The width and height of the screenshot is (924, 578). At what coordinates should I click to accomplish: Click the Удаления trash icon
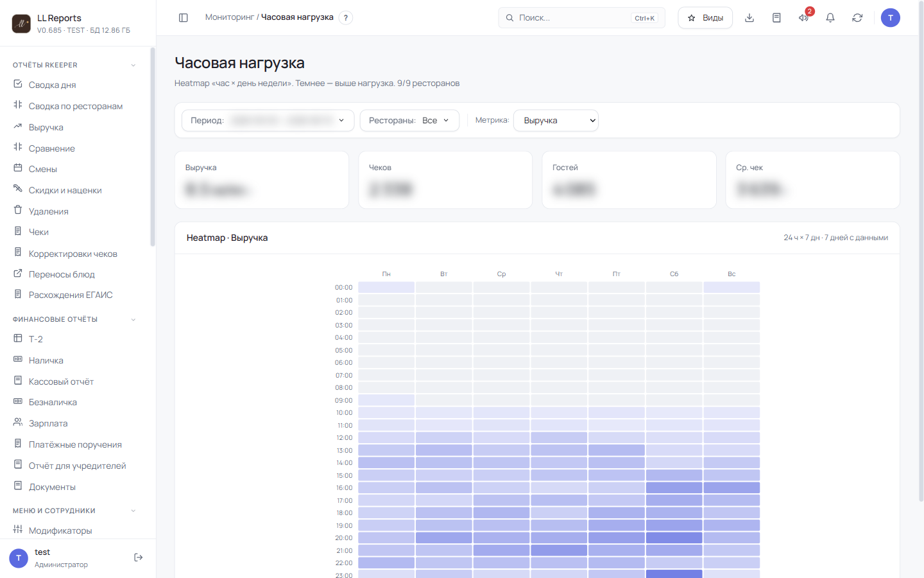click(18, 210)
